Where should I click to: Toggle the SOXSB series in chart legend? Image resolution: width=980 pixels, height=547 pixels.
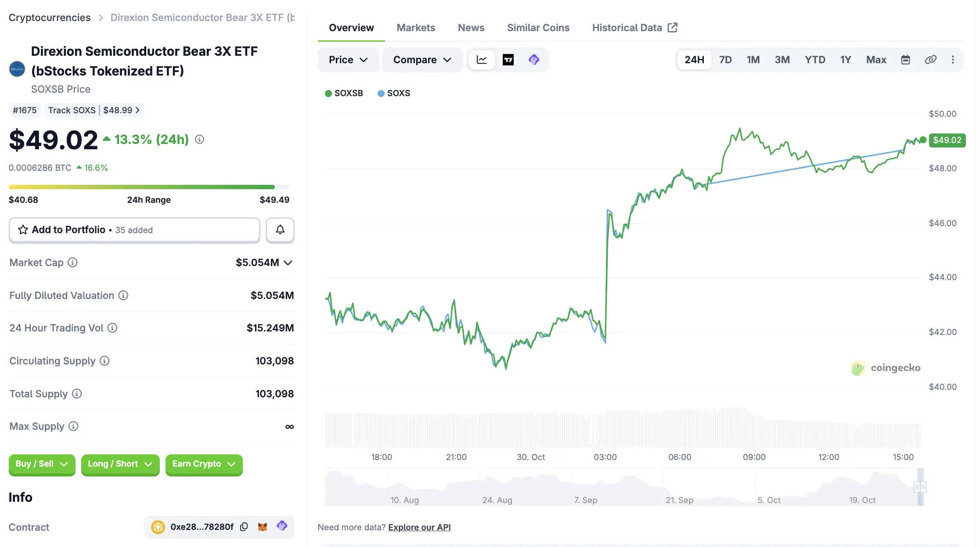click(344, 93)
